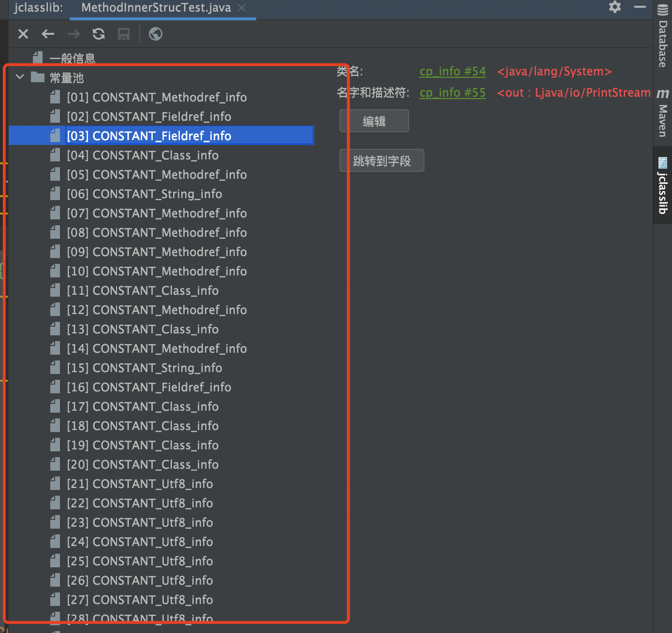Select [14] CONSTANT_Methodref_info entry
The width and height of the screenshot is (672, 633).
point(157,348)
